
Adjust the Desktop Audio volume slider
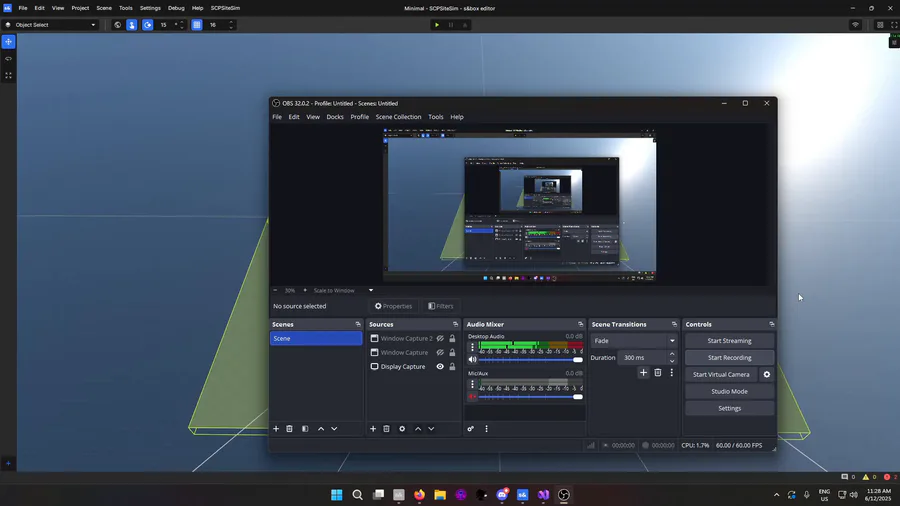577,360
